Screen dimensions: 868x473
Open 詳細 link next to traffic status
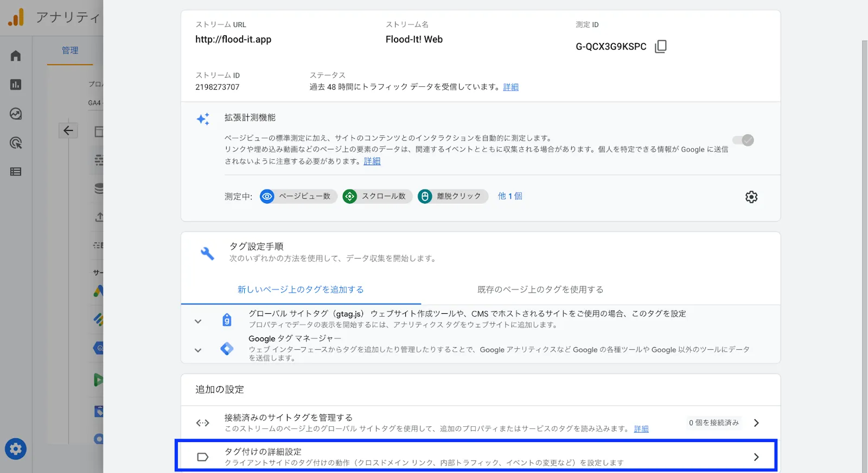pyautogui.click(x=510, y=87)
